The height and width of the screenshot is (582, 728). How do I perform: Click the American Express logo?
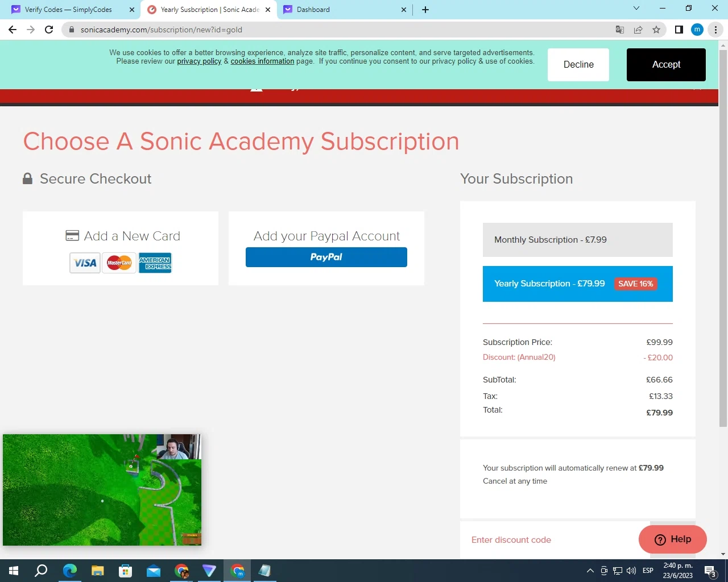pyautogui.click(x=155, y=263)
